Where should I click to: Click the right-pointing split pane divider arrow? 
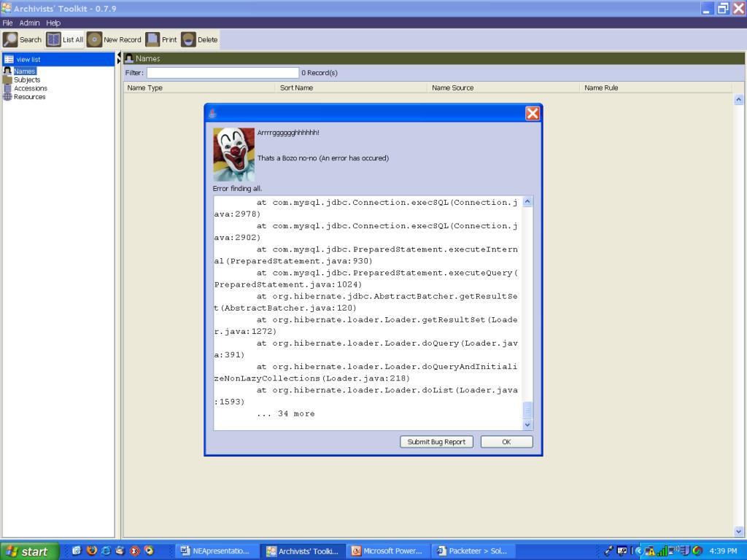coord(119,61)
